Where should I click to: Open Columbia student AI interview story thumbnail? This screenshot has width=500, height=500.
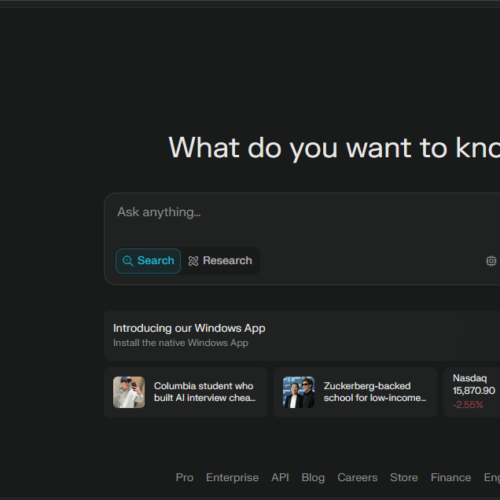click(x=129, y=392)
